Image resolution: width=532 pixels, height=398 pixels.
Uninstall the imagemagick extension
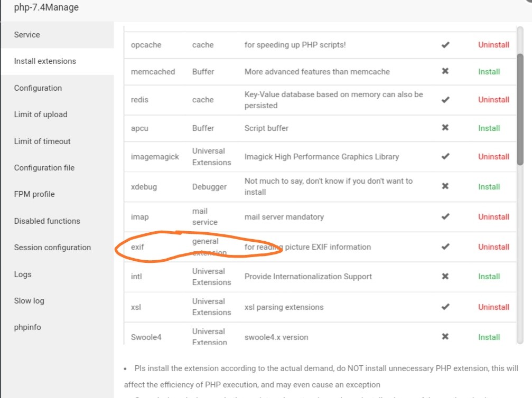493,156
